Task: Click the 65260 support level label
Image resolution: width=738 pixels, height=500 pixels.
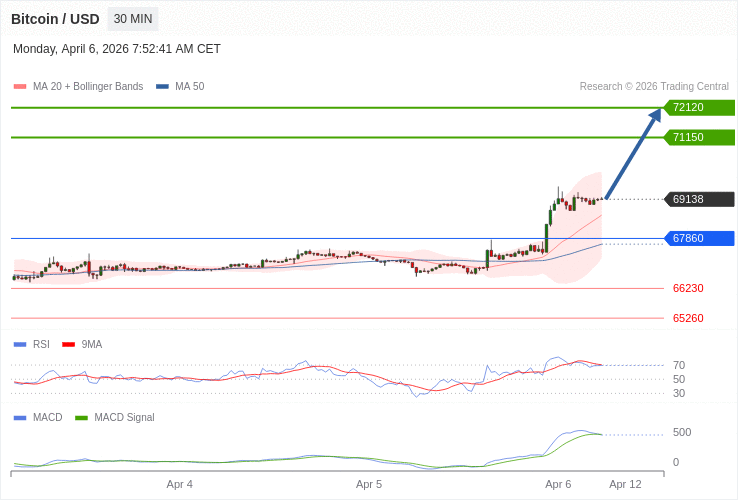Action: pos(688,318)
